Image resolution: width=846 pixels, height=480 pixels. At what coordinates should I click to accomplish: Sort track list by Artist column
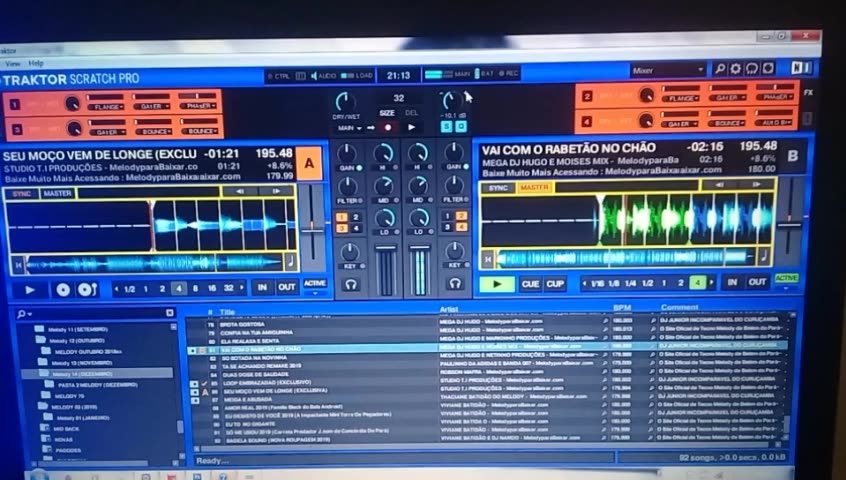pos(449,309)
